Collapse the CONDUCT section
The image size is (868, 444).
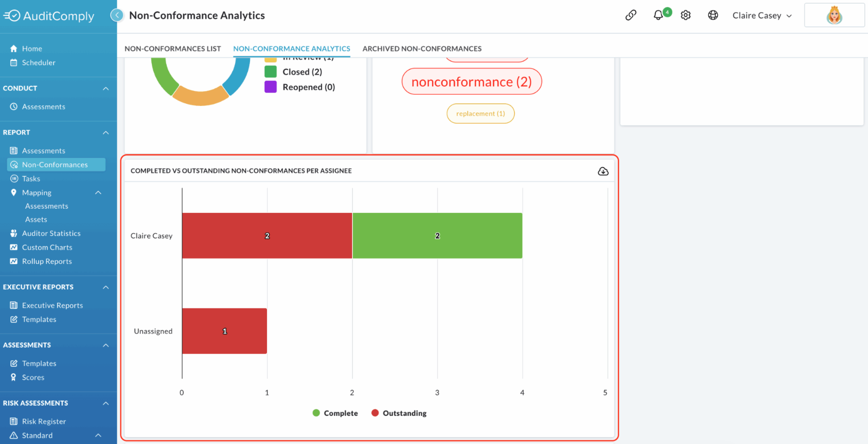pyautogui.click(x=106, y=88)
